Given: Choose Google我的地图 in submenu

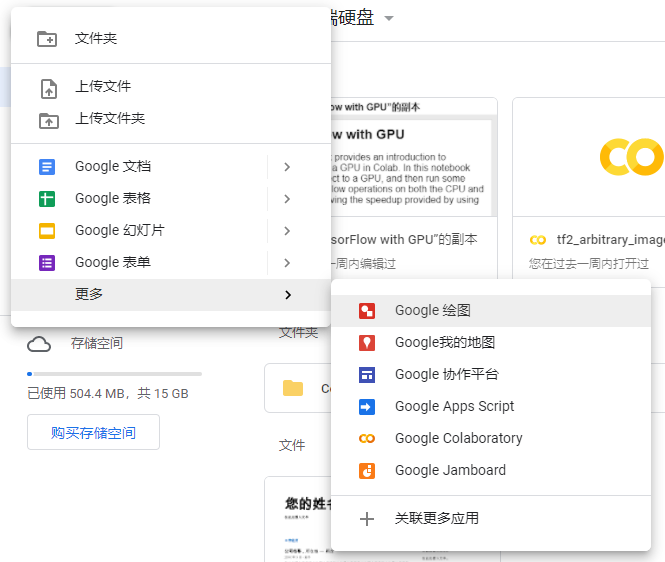Looking at the screenshot, I should 491,343.
